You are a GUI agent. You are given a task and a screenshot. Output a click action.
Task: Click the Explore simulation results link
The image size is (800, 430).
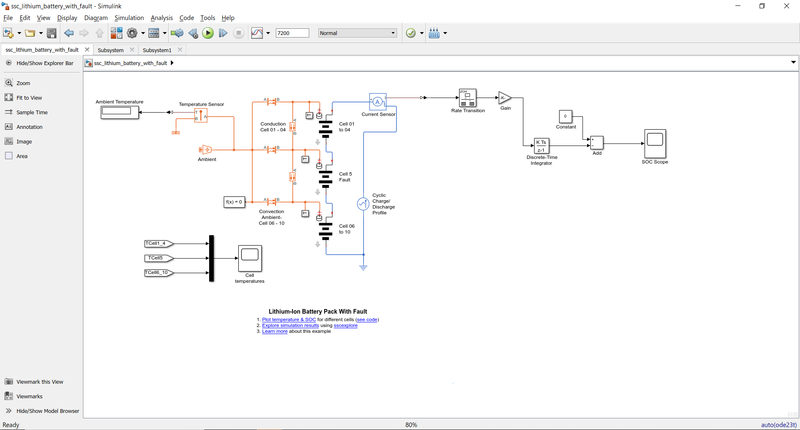(290, 325)
